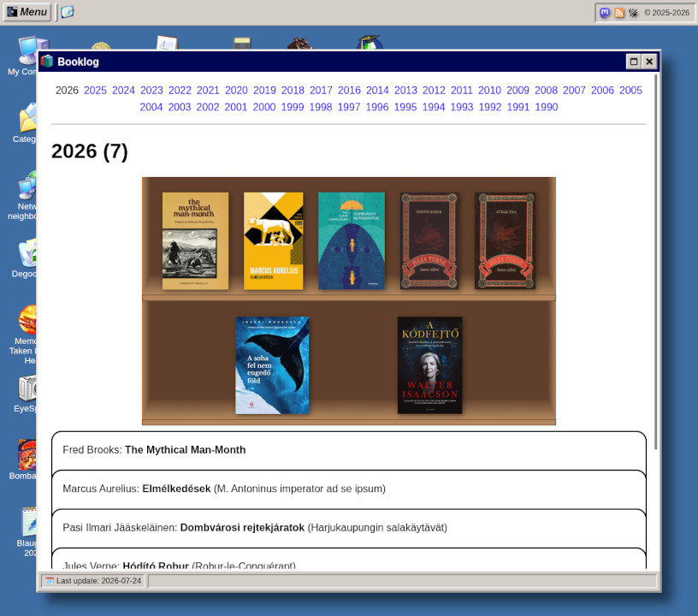
Task: Click the Marcus Aurelius Elmélkedések cover
Action: click(274, 241)
